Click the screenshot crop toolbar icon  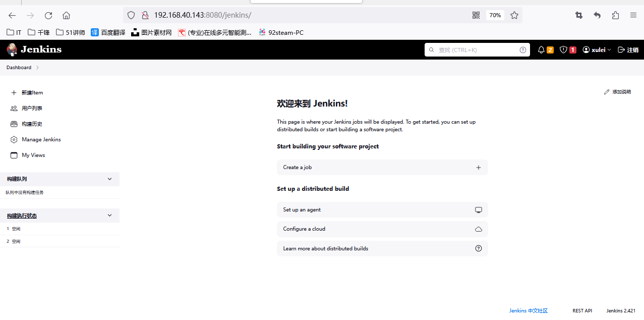[579, 15]
